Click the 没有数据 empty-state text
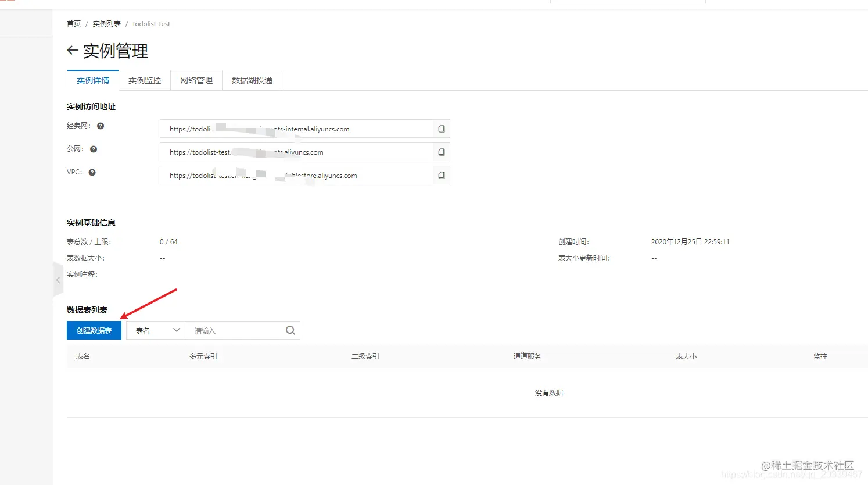This screenshot has width=868, height=485. click(x=549, y=393)
